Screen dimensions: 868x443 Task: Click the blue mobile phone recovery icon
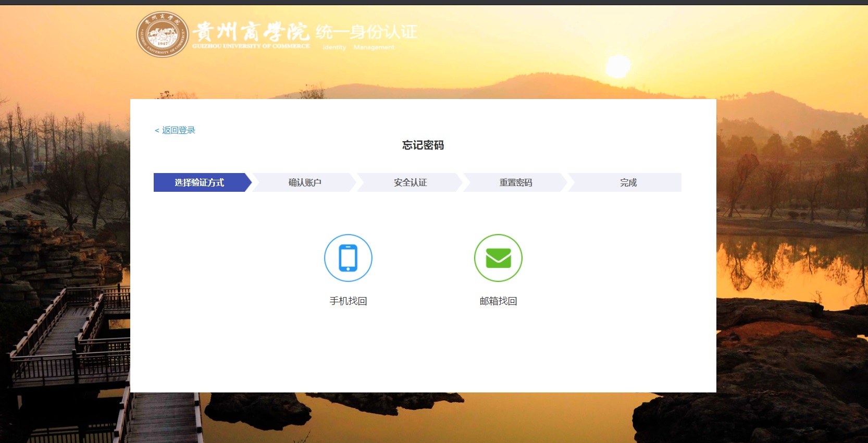[x=348, y=258]
